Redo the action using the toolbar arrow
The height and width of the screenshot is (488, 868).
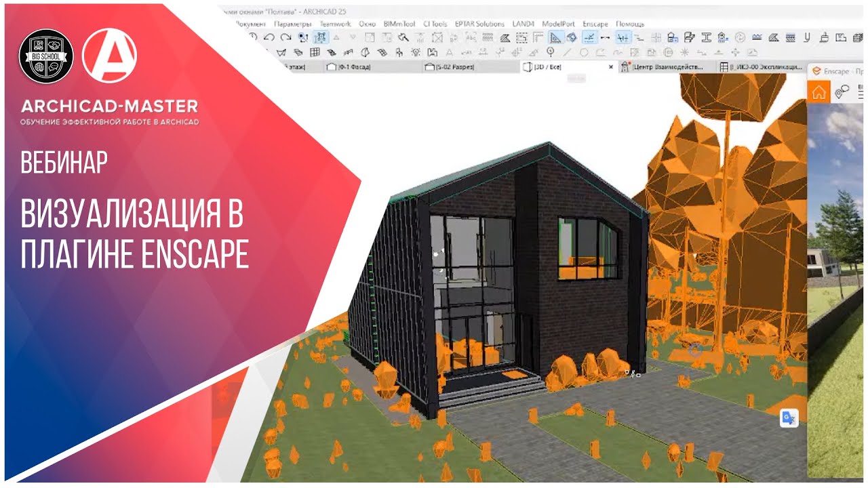pos(286,38)
